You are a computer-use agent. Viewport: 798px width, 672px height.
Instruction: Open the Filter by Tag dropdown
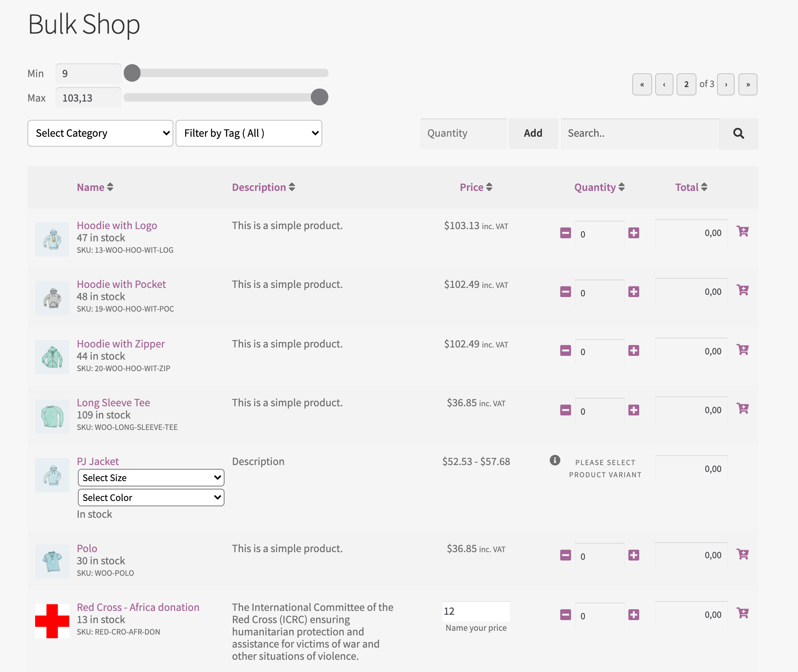pyautogui.click(x=249, y=133)
